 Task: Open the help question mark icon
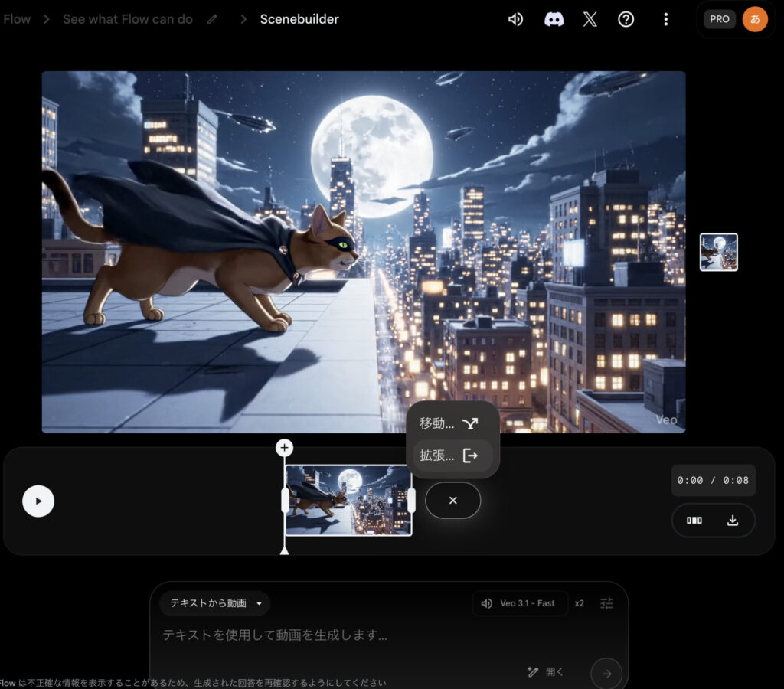626,19
